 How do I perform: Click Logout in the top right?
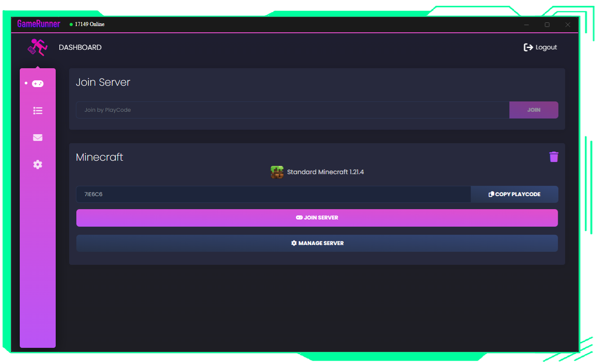[x=546, y=47]
